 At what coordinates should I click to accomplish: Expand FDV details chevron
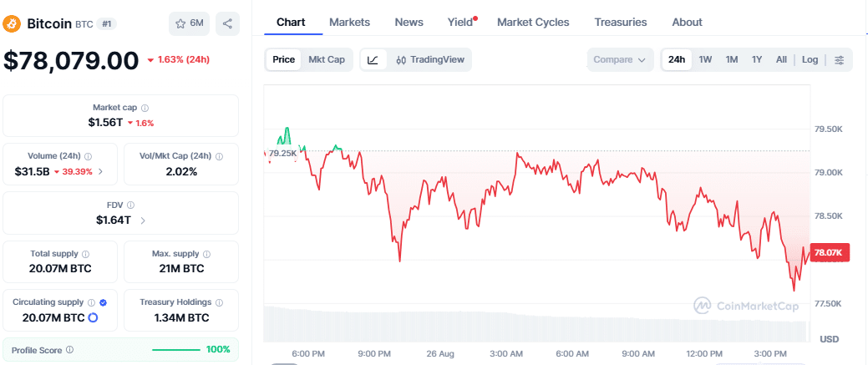(143, 221)
